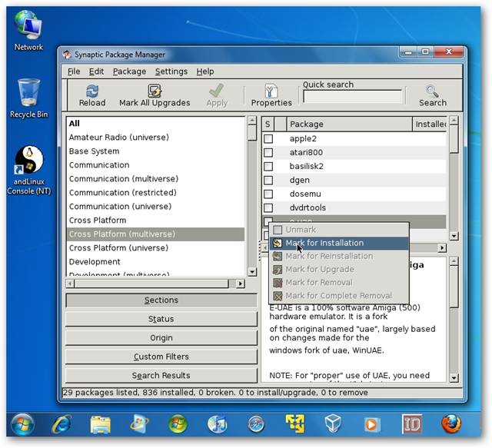This screenshot has width=492, height=448.
Task: Select Amateur Radio (universe) section
Action: pos(155,138)
